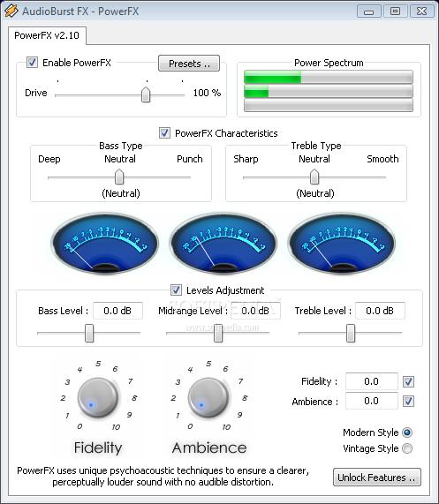439x504 pixels.
Task: Click the Midrange Level dB field
Action: tap(255, 311)
